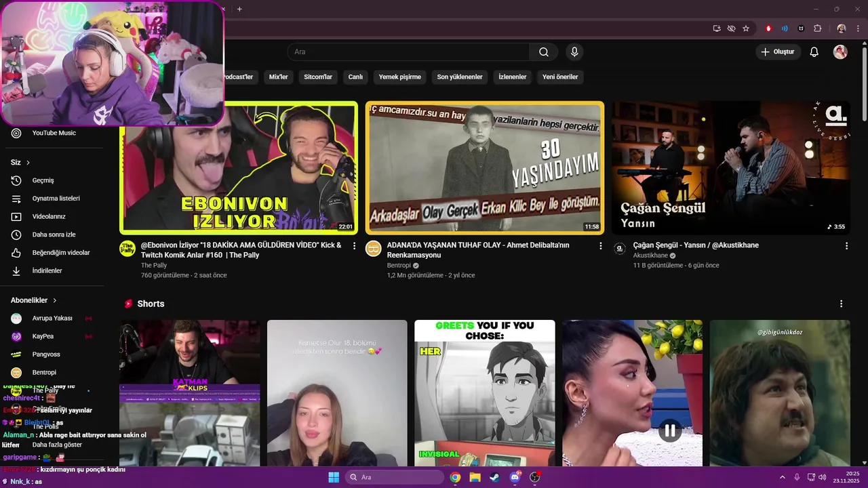
Task: Play the Ebonivon İzliyor video thumbnail
Action: (239, 168)
